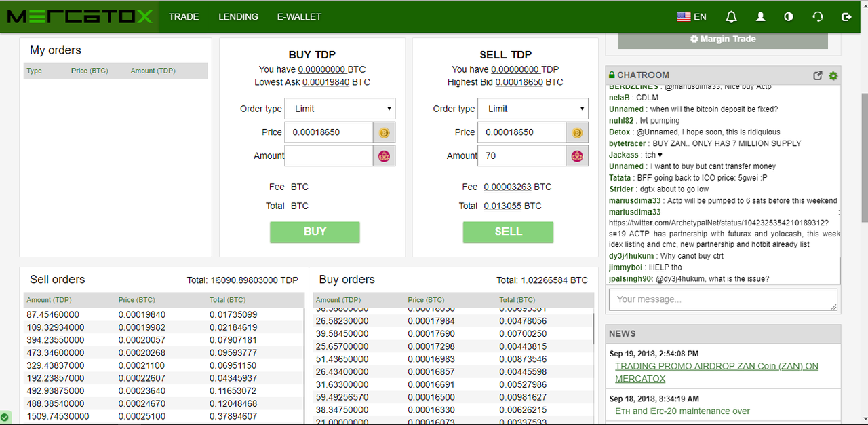This screenshot has width=868, height=425.
Task: Click the sell Amount input field
Action: 522,155
